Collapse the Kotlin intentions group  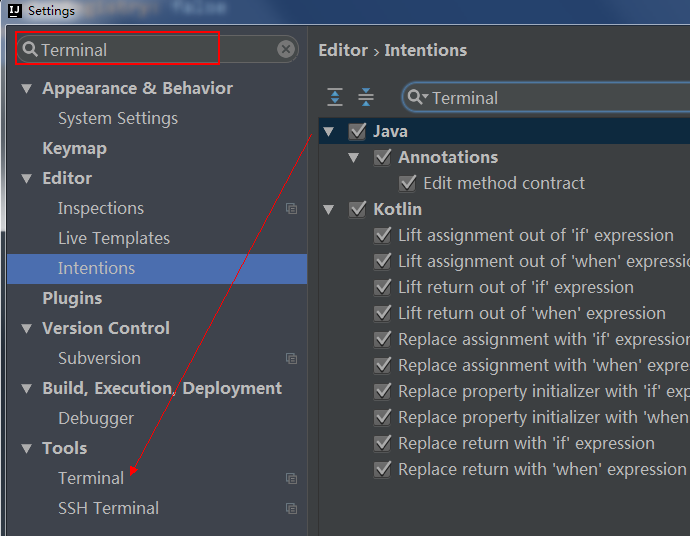[x=328, y=209]
